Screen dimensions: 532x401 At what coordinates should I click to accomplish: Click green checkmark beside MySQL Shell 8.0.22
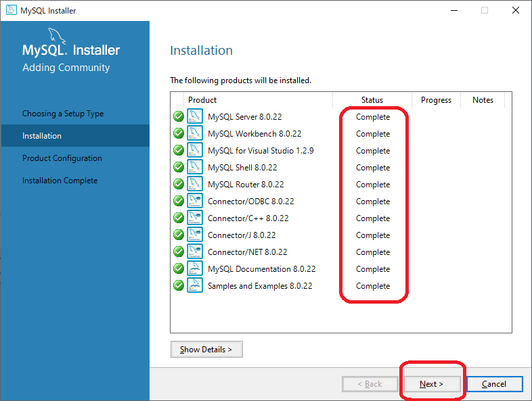[x=179, y=167]
